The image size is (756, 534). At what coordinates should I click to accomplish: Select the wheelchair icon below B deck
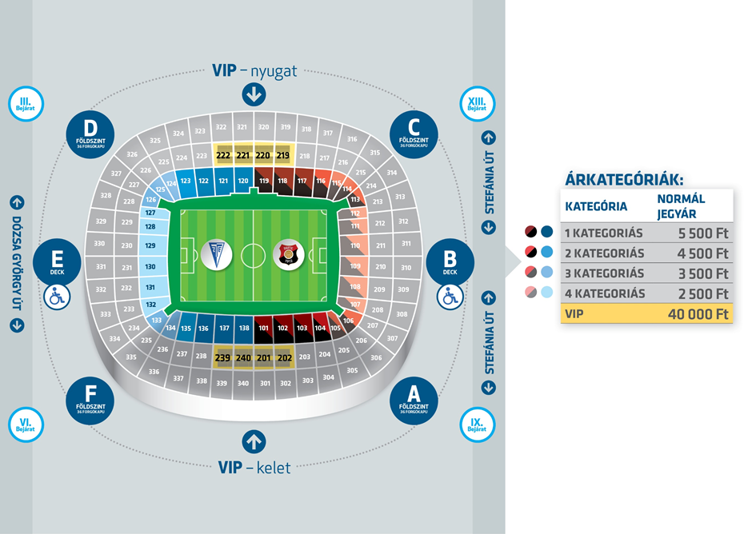(x=450, y=297)
